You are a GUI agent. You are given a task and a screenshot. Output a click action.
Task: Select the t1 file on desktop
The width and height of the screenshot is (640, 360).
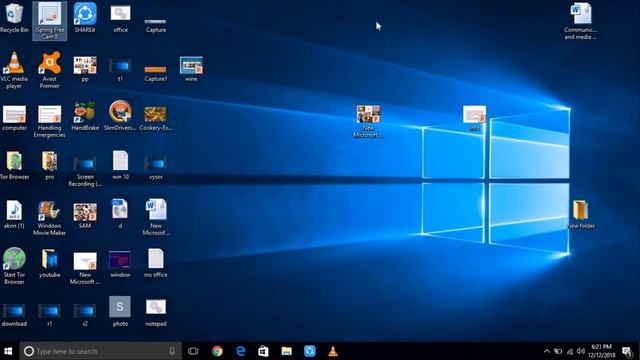120,69
